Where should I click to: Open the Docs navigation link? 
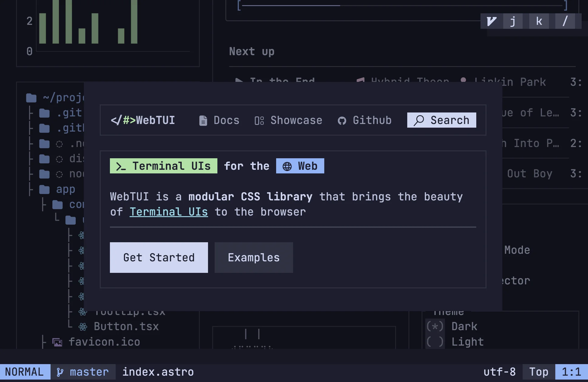pos(219,120)
